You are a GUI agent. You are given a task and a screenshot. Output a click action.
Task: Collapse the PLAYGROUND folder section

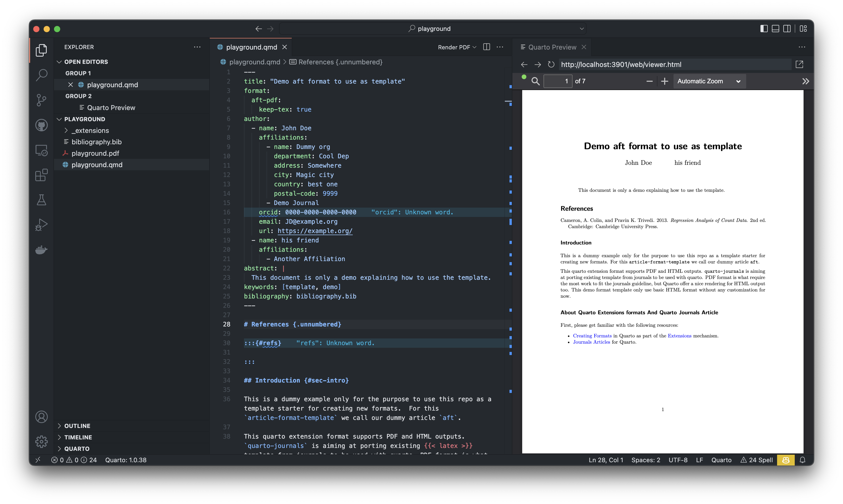[x=59, y=119]
